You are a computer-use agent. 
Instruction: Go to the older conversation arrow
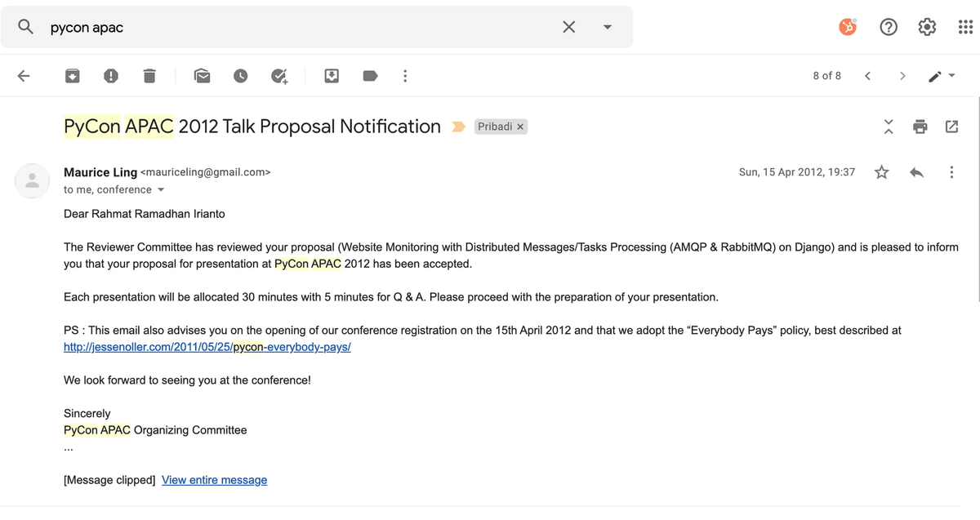pyautogui.click(x=902, y=76)
